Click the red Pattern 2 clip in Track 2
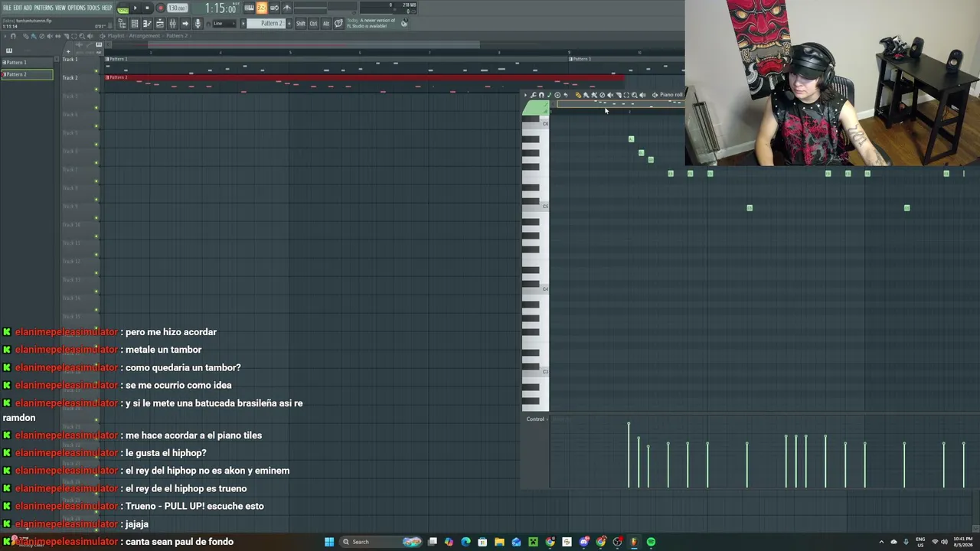The height and width of the screenshot is (551, 980). click(x=364, y=77)
